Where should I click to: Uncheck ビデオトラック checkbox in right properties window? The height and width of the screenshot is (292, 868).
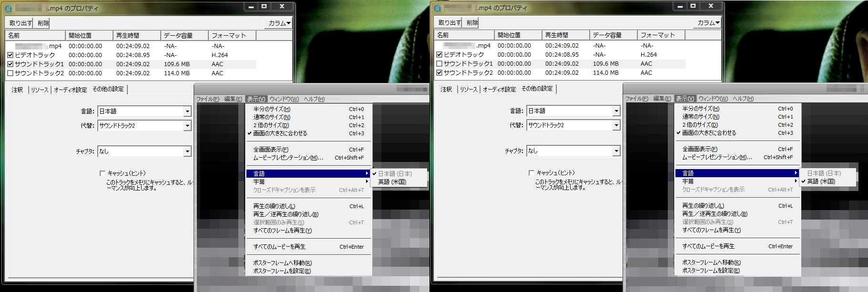coord(439,55)
